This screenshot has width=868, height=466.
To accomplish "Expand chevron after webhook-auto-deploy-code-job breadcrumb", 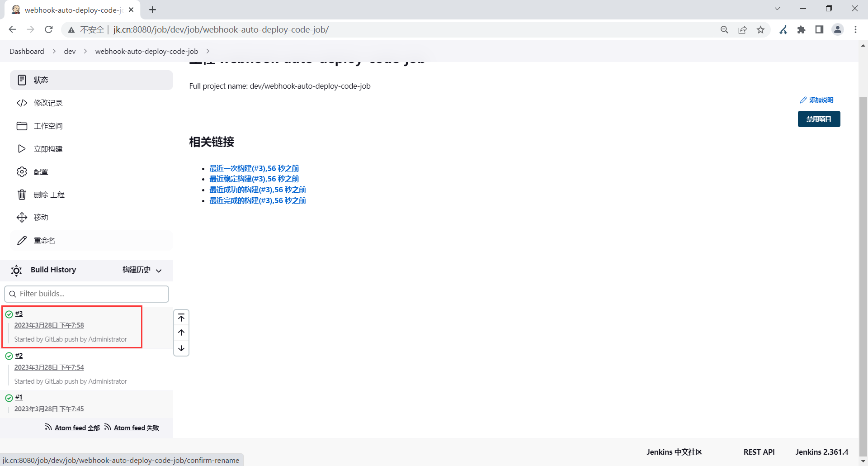I will pos(208,51).
